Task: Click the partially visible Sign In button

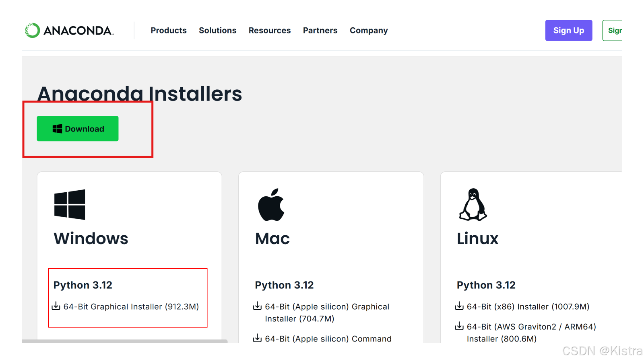Action: [613, 31]
